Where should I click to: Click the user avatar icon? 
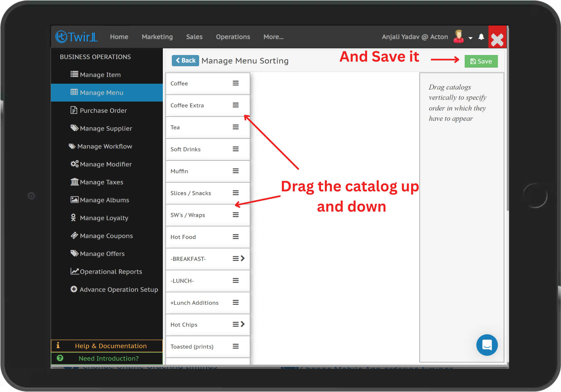(x=459, y=37)
